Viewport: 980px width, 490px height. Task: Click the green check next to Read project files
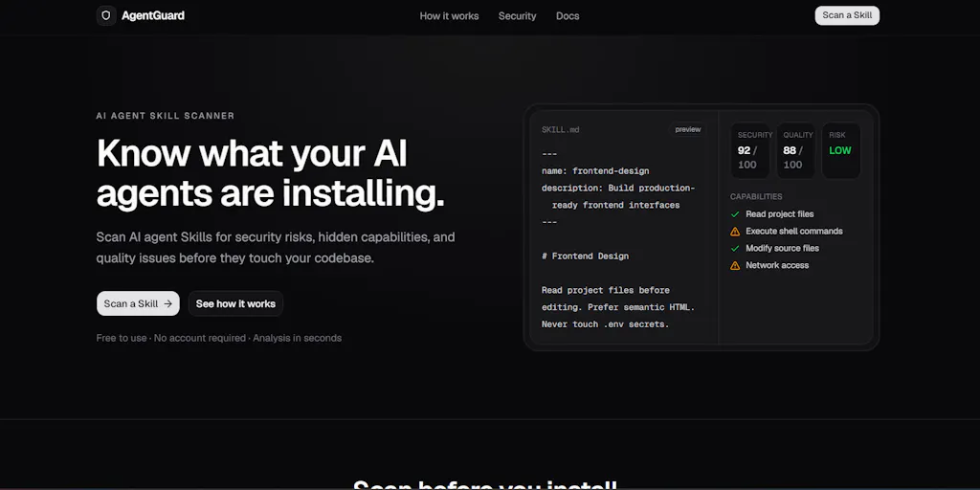pos(736,214)
